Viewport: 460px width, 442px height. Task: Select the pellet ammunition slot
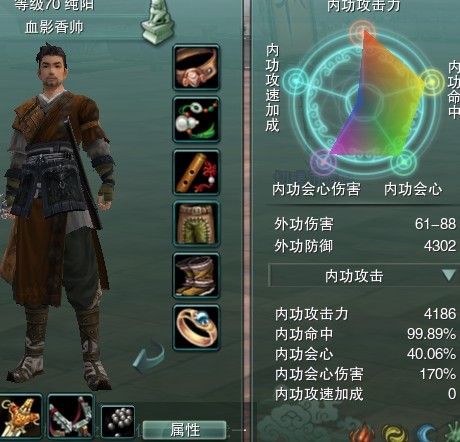[x=118, y=422]
